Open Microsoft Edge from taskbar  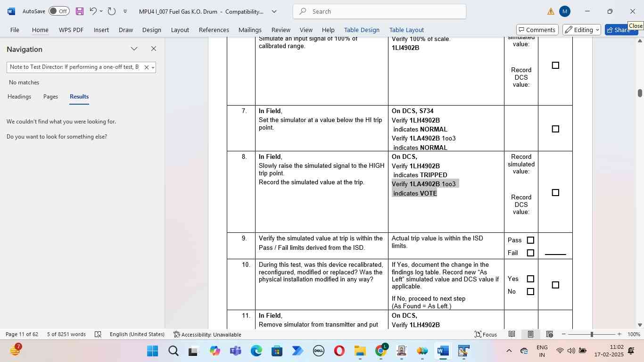coord(256,351)
